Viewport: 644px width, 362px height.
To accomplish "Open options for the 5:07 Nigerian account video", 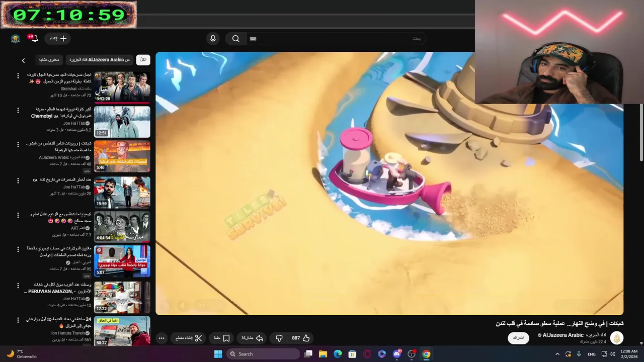I will (18, 250).
